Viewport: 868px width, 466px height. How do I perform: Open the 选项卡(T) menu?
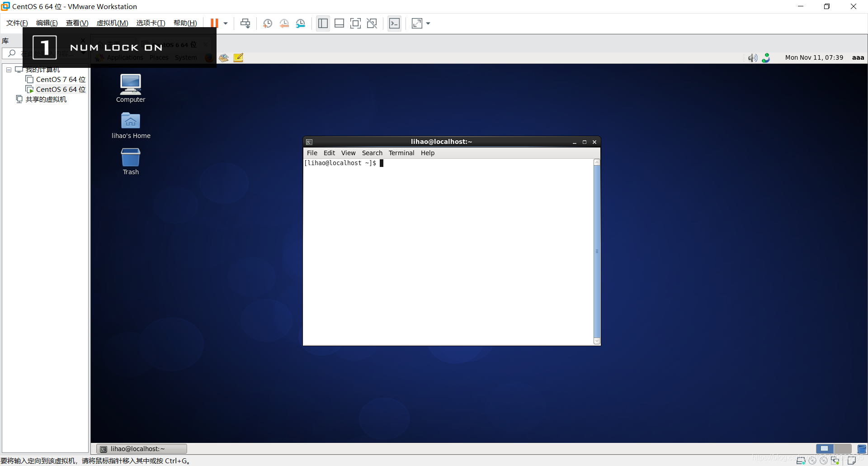(x=151, y=23)
